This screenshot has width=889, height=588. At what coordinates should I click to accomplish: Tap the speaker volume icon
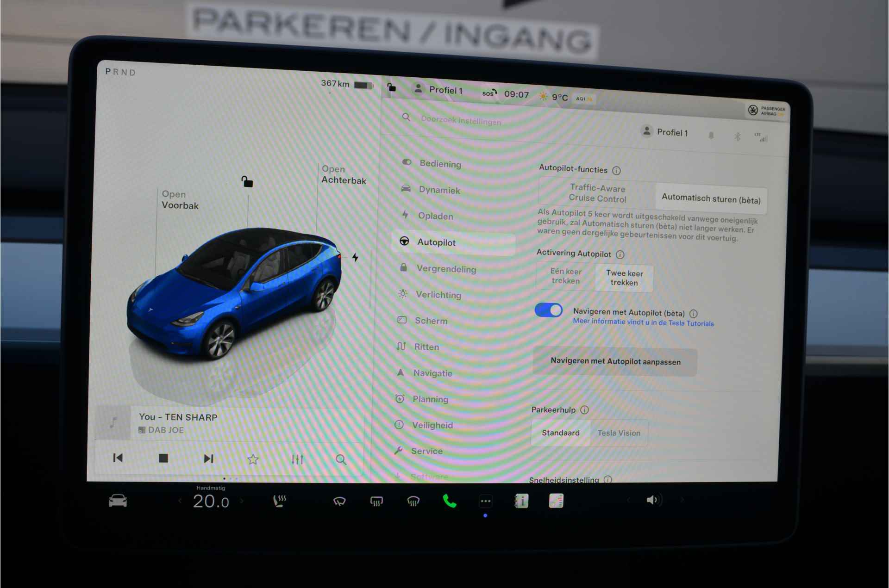654,500
